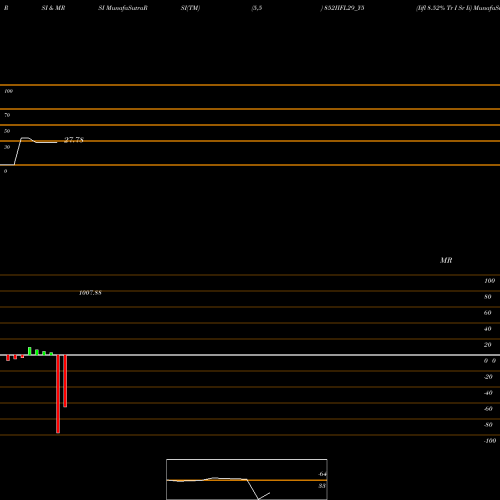The height and width of the screenshot is (500, 500).
Task: Click the 60 label on MR axis
Action: pyautogui.click(x=488, y=313)
